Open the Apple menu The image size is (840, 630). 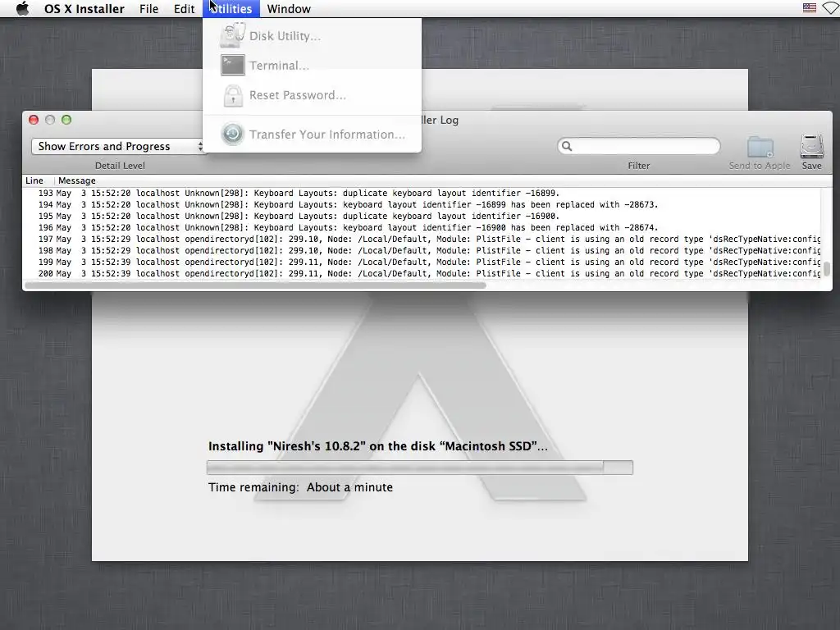22,8
